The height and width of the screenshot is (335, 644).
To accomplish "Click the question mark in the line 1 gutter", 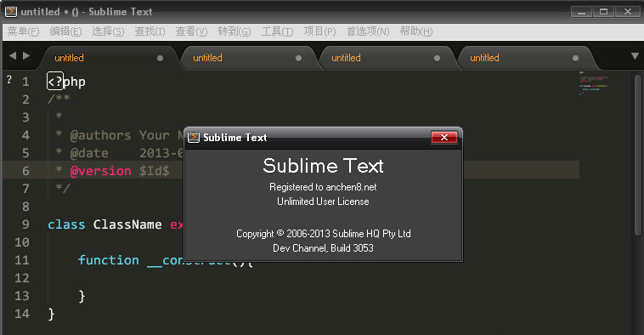I will point(9,80).
